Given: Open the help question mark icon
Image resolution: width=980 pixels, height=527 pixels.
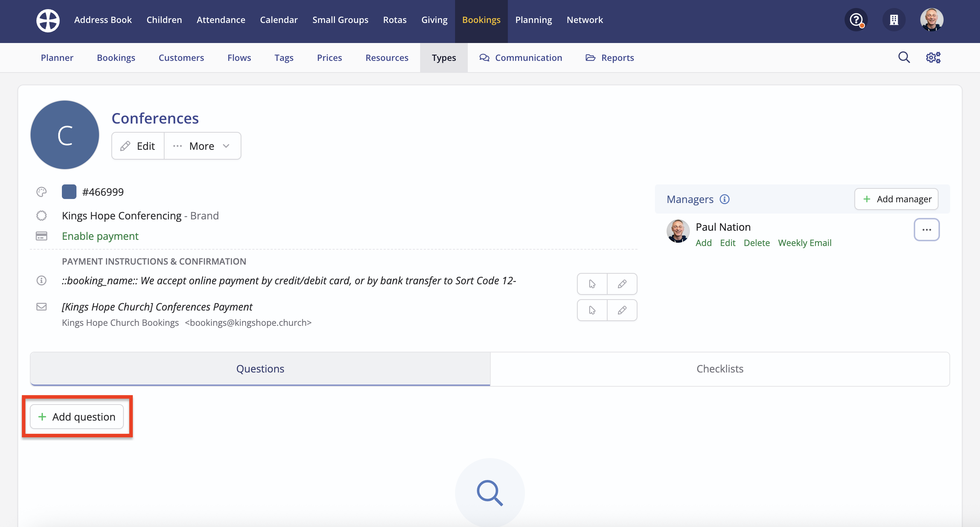Looking at the screenshot, I should point(856,20).
